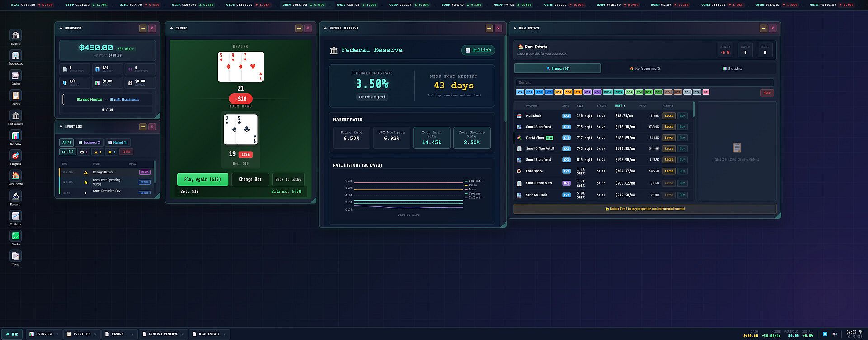
Task: Click the Consumer Spending Surge star icon
Action: (x=85, y=182)
